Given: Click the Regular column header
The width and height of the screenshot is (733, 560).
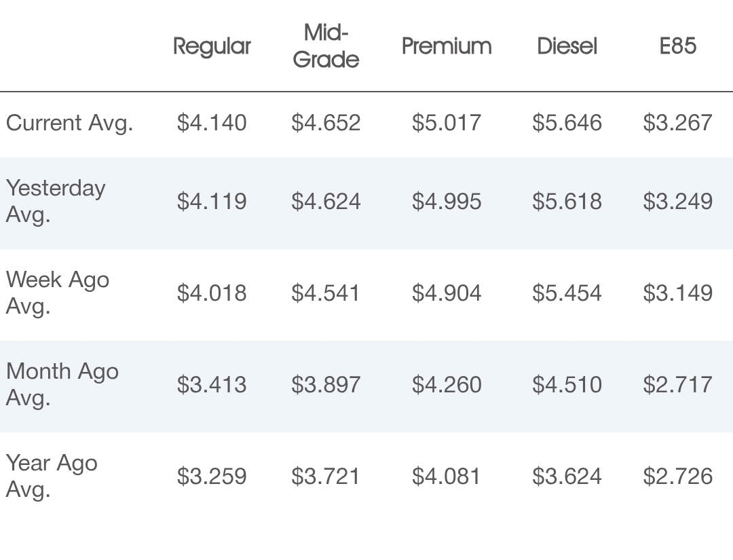Looking at the screenshot, I should (x=212, y=46).
